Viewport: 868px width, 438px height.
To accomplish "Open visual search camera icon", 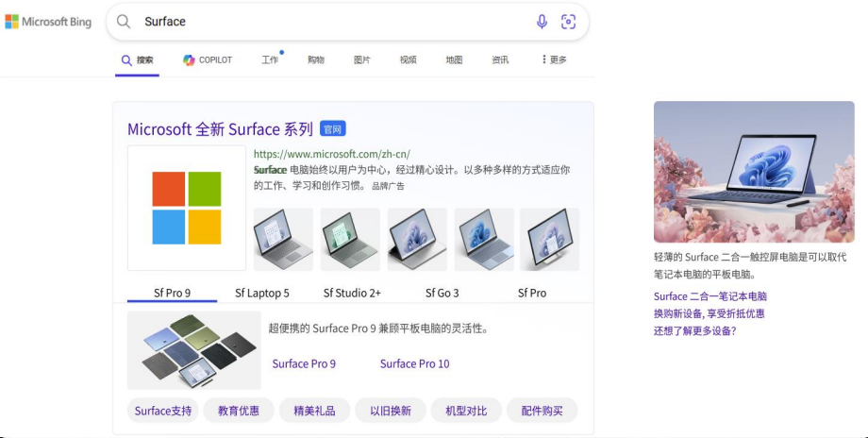I will pos(569,22).
